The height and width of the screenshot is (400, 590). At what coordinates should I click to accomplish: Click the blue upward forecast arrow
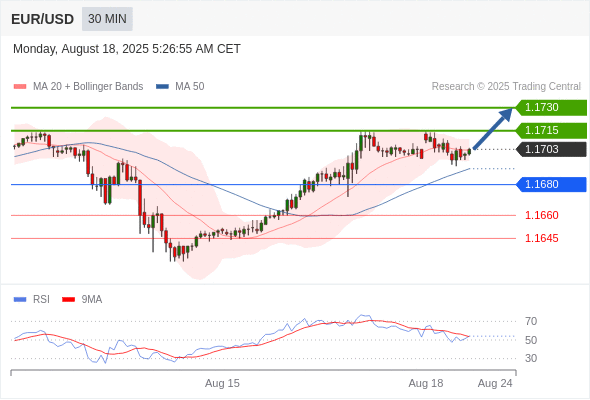(493, 129)
